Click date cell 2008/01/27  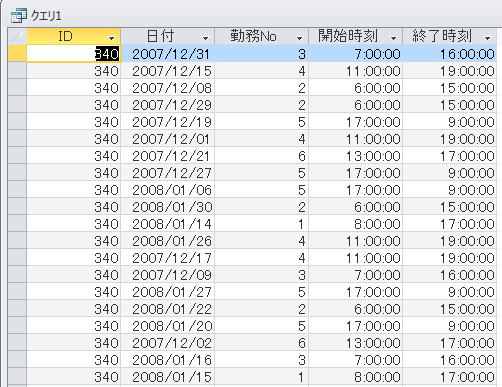(x=168, y=292)
